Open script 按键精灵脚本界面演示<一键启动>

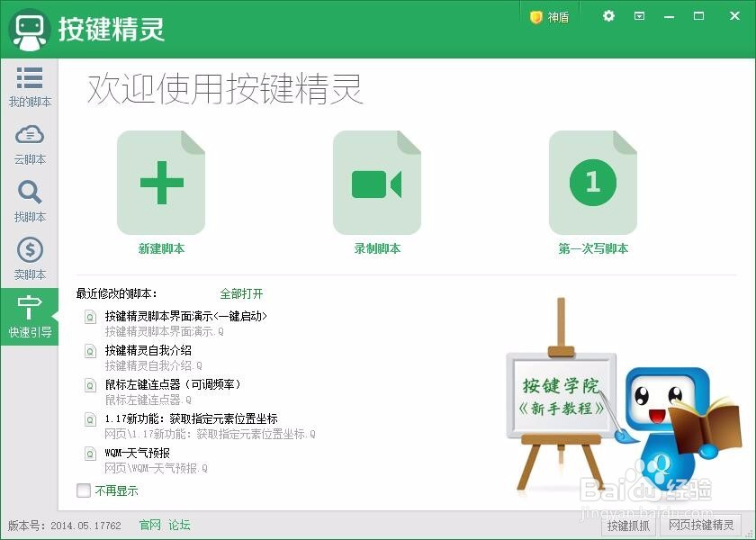186,316
